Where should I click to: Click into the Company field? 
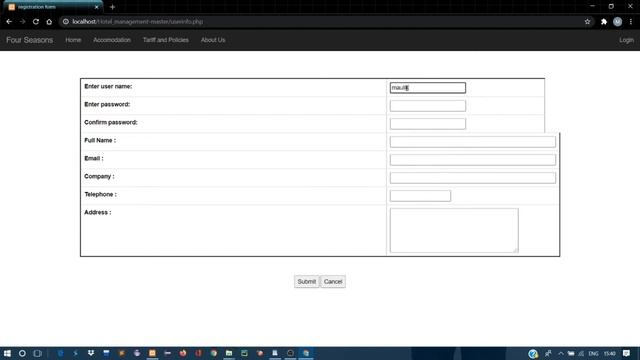tap(473, 178)
